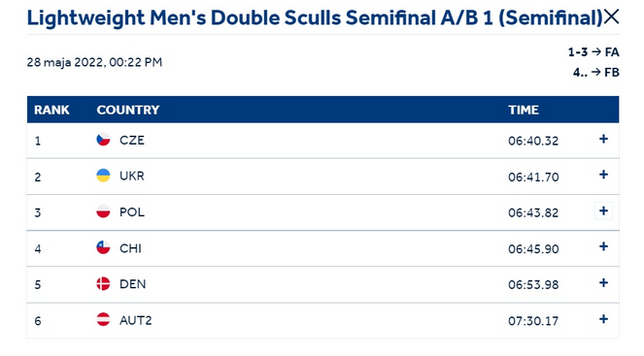Expand the UKR row with plus icon
644x356 pixels.
pos(603,175)
